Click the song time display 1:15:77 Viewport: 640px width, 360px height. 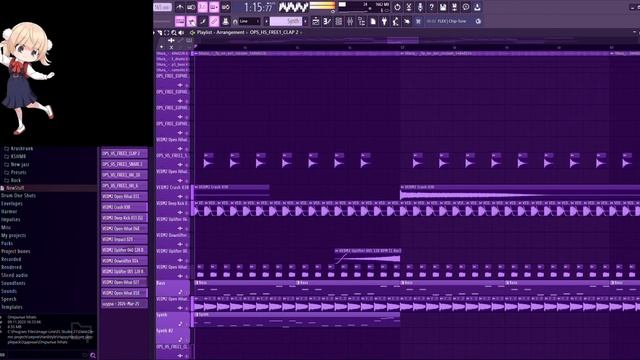click(x=258, y=7)
